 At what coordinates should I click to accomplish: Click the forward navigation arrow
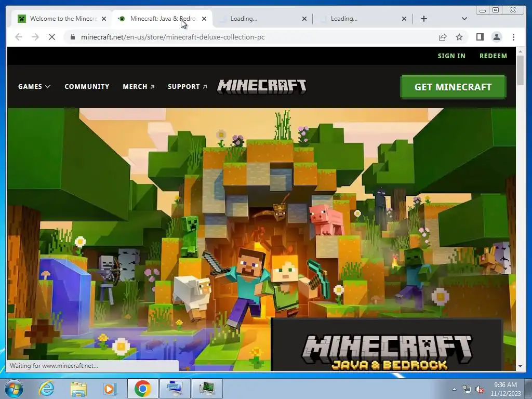[35, 37]
